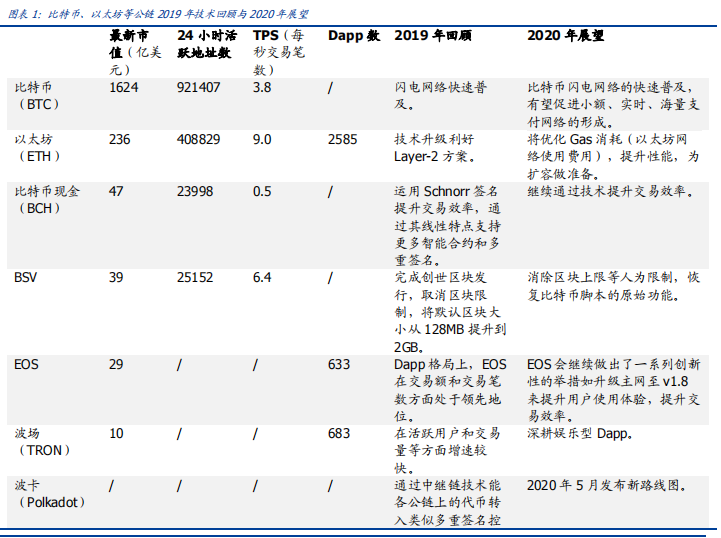This screenshot has height=538, width=721.
Task: Click the '完成创世区块发行' review cell
Action: tap(450, 312)
